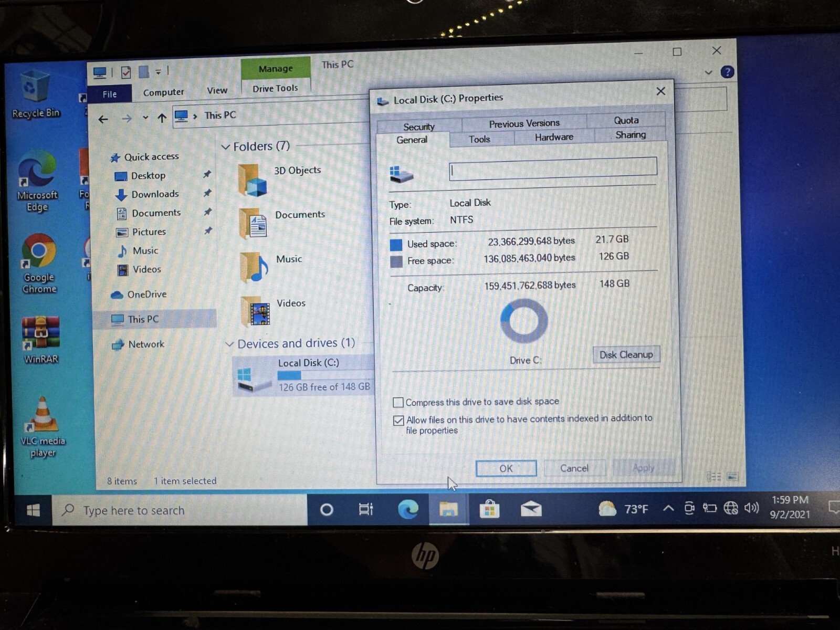Screen dimensions: 840x630
Task: Switch to Security tab in Properties
Action: point(419,127)
